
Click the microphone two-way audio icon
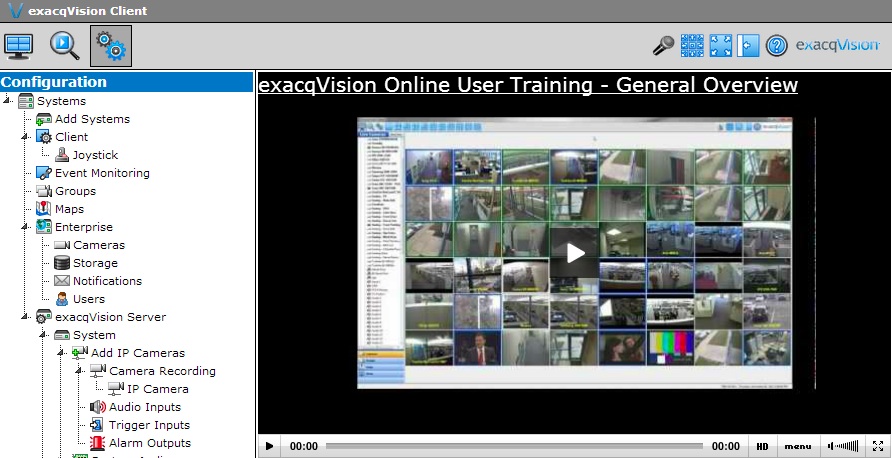[x=663, y=46]
